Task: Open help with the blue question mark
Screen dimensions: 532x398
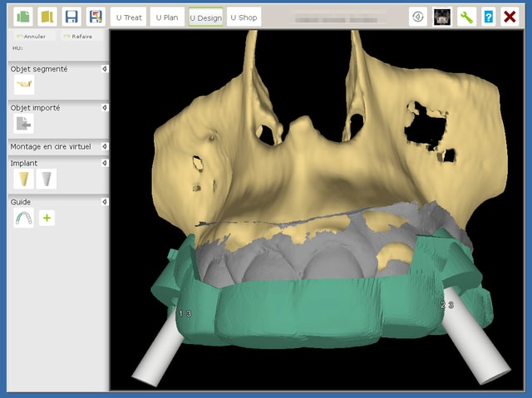Action: (489, 17)
